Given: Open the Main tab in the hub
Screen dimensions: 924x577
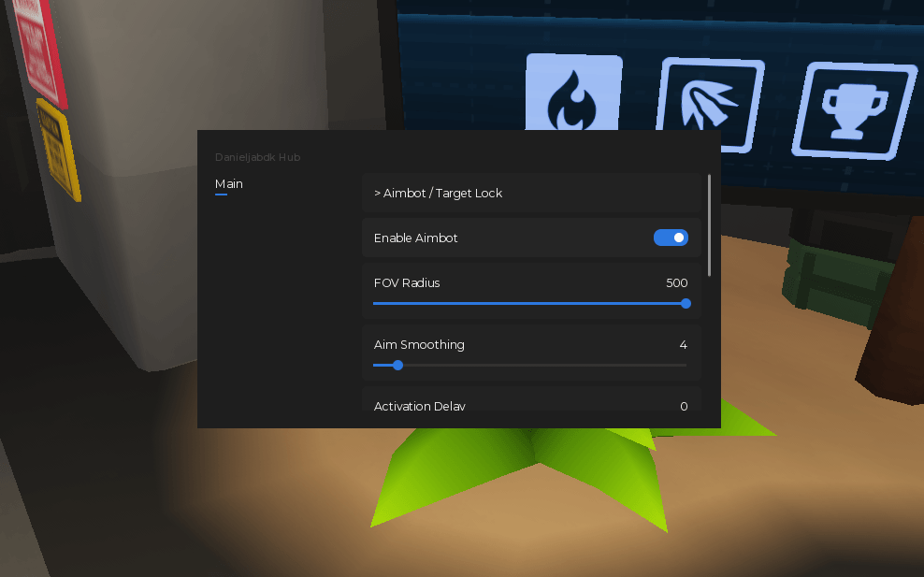Looking at the screenshot, I should click(228, 184).
